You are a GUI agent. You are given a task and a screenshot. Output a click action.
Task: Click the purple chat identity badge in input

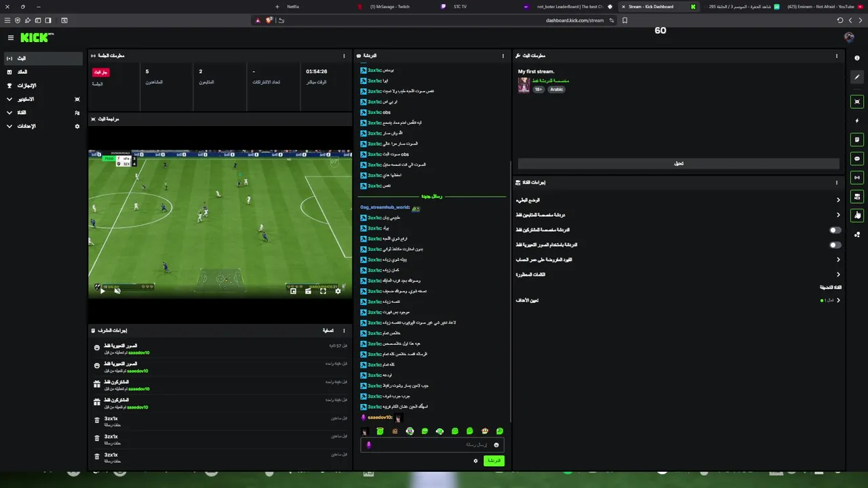(369, 445)
